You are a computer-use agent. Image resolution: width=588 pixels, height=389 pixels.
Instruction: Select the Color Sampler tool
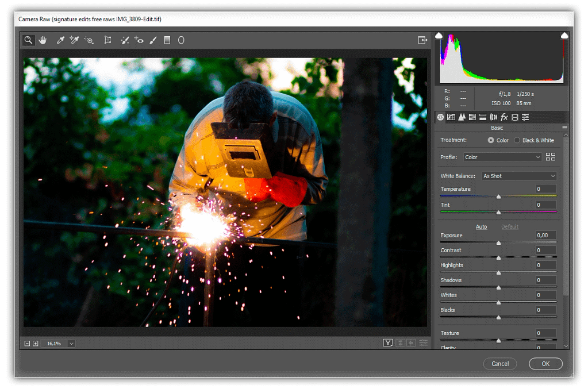click(x=74, y=40)
